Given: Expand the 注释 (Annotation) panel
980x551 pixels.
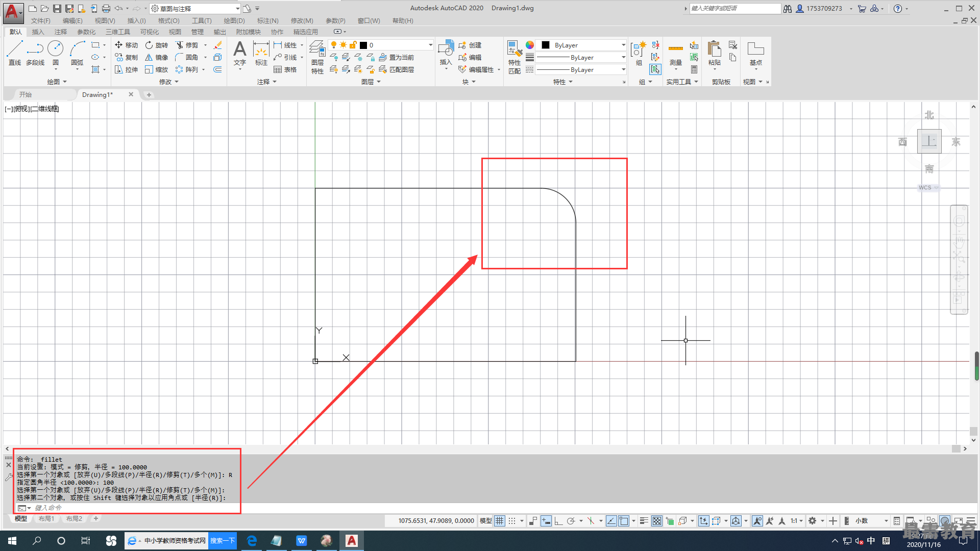Looking at the screenshot, I should tap(266, 82).
